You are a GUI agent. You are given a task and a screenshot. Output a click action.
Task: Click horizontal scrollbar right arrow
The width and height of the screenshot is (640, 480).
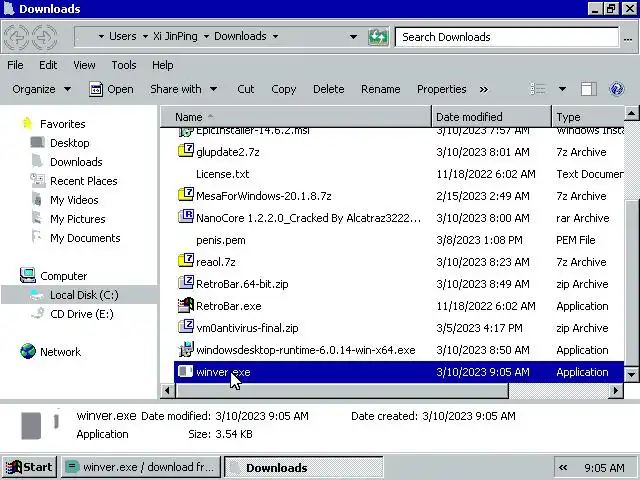click(616, 391)
